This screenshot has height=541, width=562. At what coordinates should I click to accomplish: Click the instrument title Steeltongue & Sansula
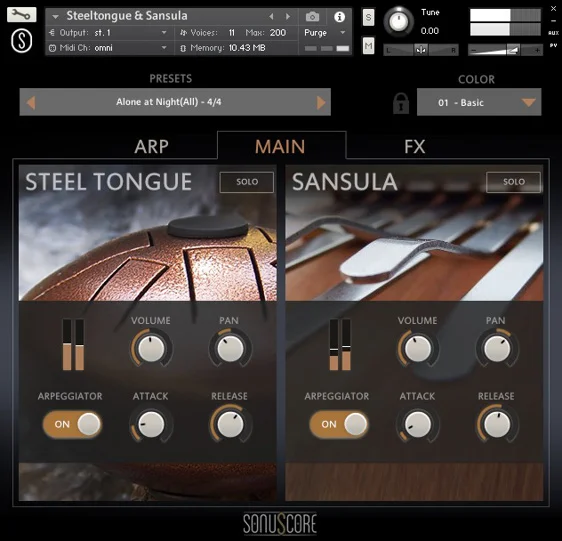tap(127, 16)
